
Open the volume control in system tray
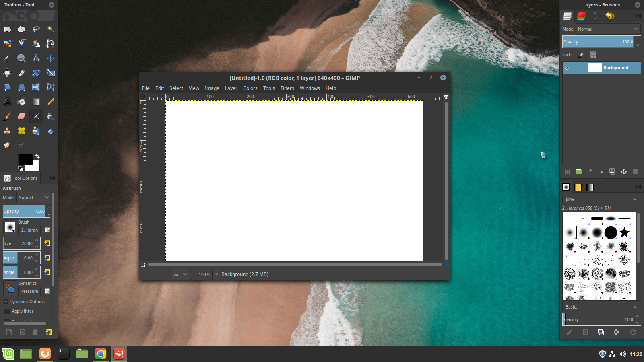(623, 354)
